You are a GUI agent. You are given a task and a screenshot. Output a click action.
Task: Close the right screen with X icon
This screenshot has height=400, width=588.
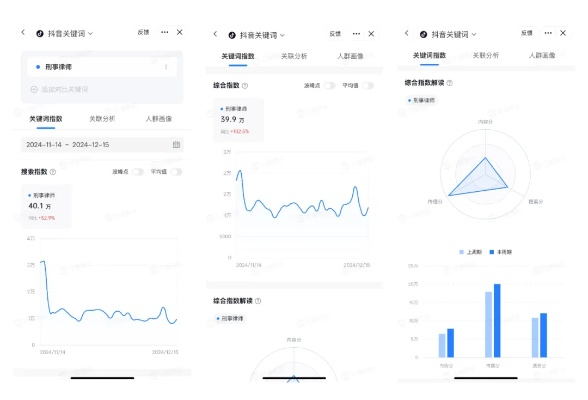[563, 33]
